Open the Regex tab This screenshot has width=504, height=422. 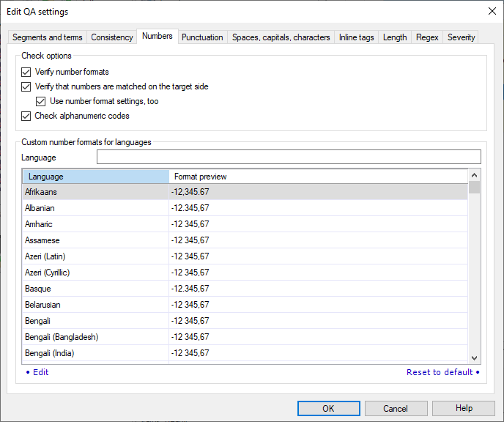(x=427, y=37)
